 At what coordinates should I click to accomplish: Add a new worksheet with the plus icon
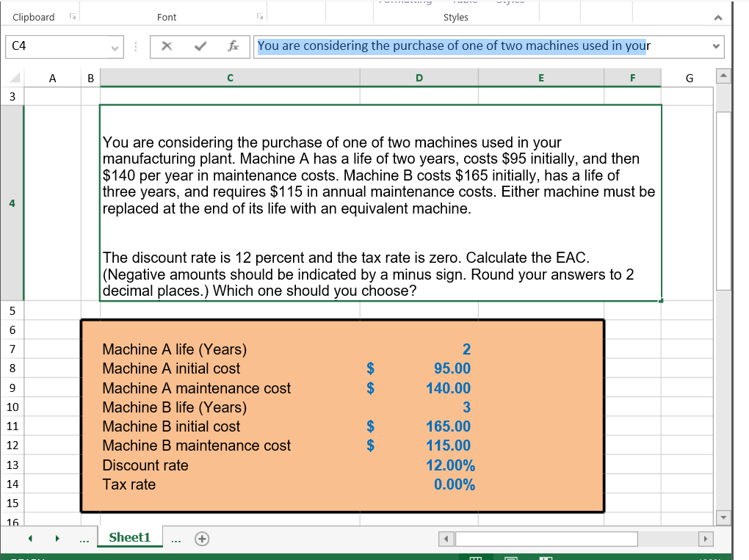pyautogui.click(x=201, y=538)
